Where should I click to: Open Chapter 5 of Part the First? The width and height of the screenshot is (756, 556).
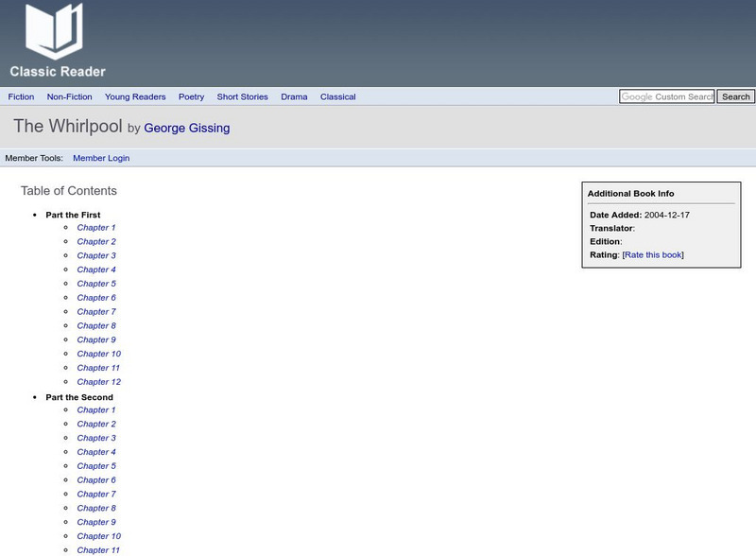click(x=96, y=284)
